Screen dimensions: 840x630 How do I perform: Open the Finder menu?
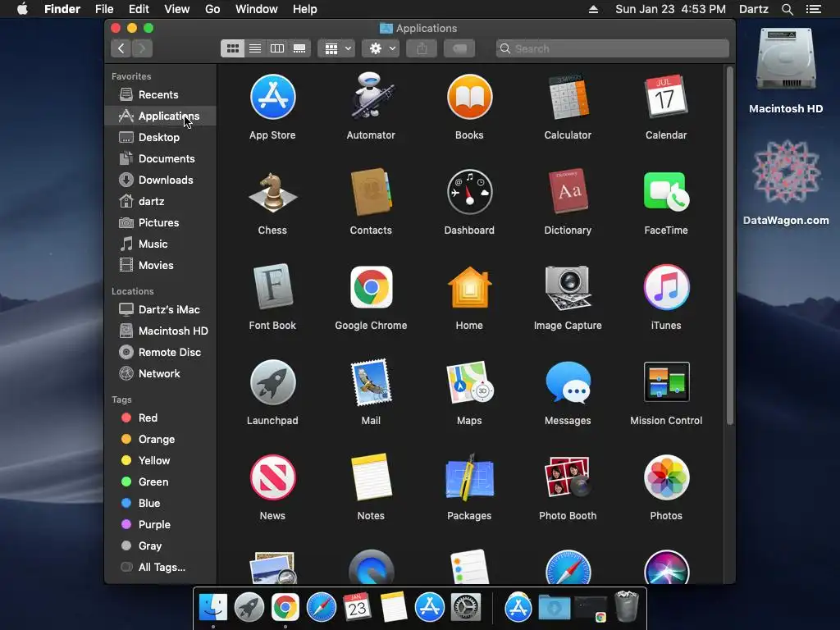[62, 9]
